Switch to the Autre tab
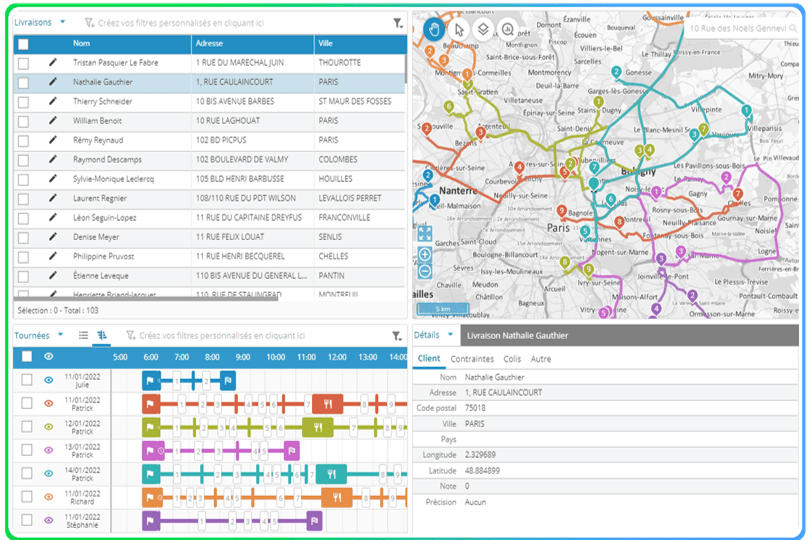810x540 pixels. click(x=540, y=359)
